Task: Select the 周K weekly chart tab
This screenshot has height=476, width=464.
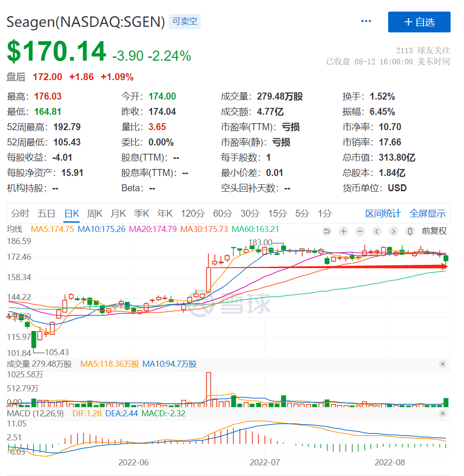Action: (95, 213)
